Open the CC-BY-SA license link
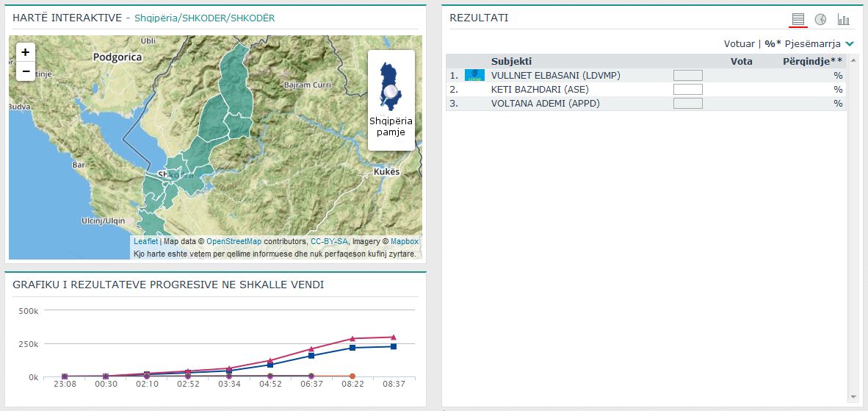The image size is (868, 411). 330,241
